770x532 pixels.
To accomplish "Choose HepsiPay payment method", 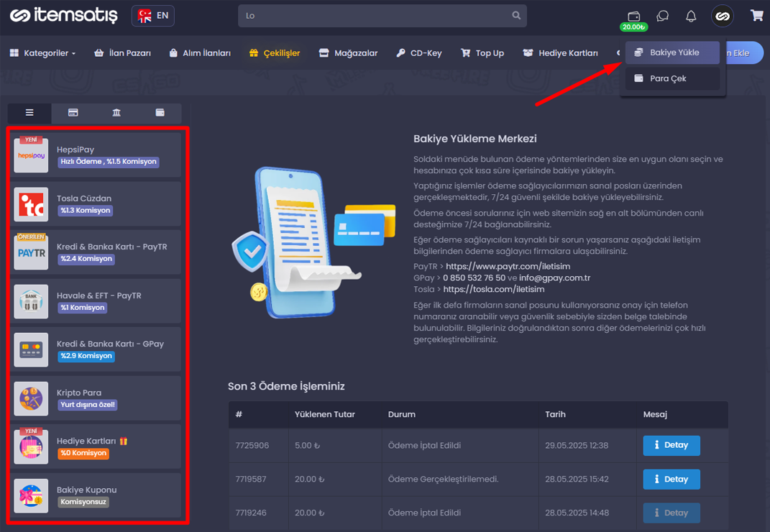I will (x=96, y=155).
